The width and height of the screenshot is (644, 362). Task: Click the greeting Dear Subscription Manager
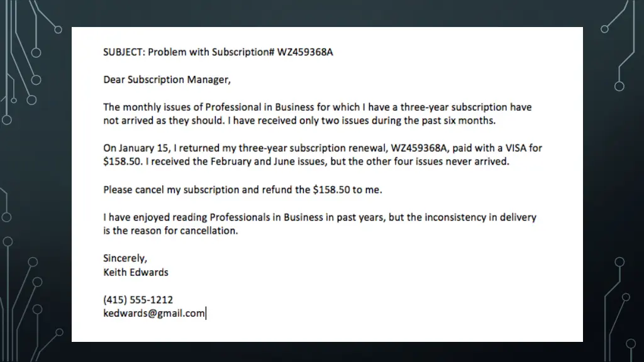pyautogui.click(x=167, y=80)
